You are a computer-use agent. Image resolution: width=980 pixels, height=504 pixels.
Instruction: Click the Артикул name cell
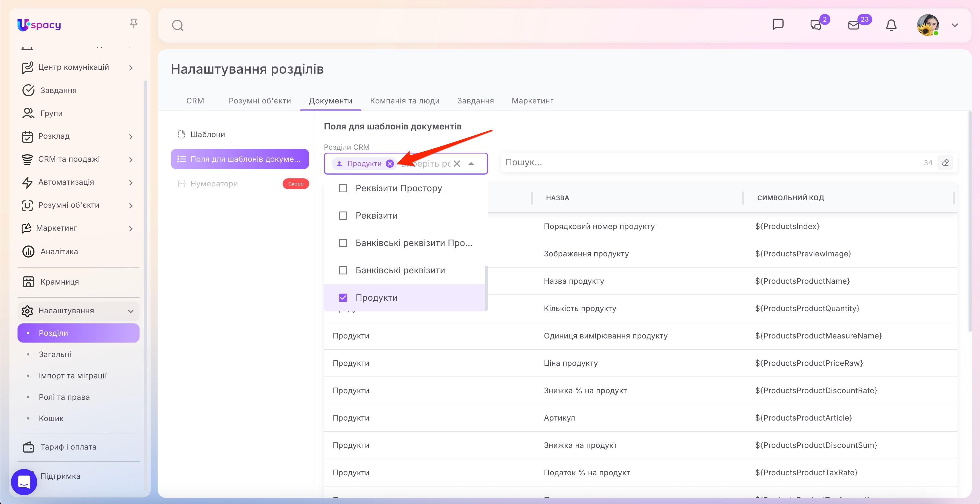pyautogui.click(x=559, y=418)
